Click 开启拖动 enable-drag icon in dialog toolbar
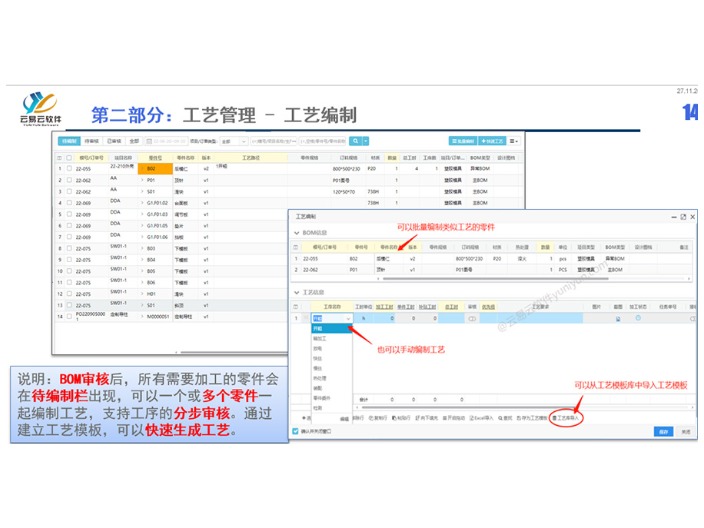Screen dimensions: 704x528 tap(445, 418)
